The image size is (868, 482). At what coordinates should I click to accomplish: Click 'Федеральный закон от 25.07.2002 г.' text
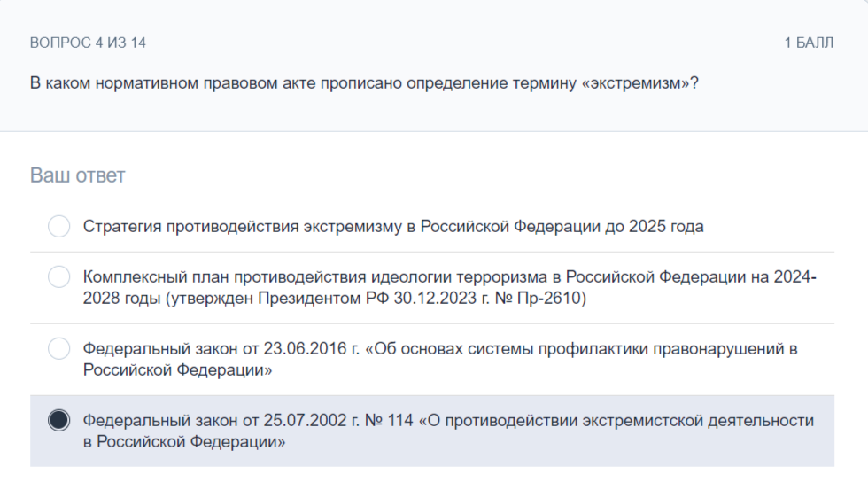(221, 421)
